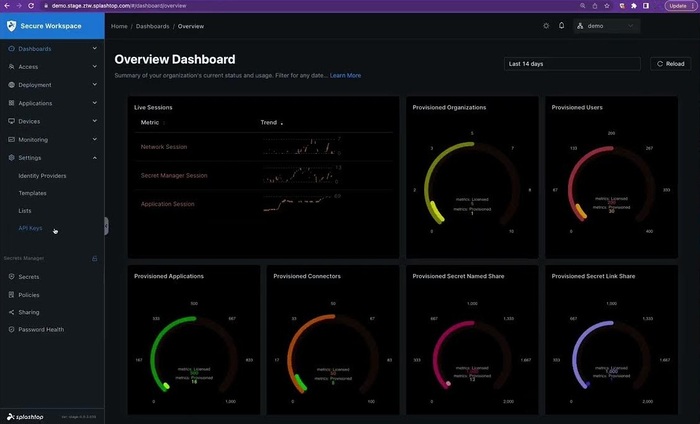Sort the Trend column in Live Sessions

tap(281, 123)
